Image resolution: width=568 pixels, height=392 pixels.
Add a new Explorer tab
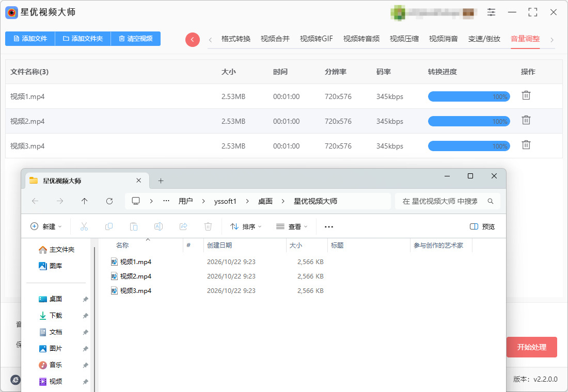click(x=161, y=181)
